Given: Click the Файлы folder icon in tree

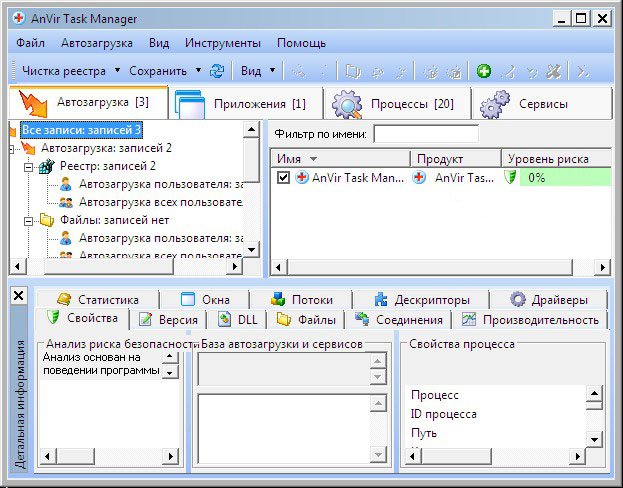Looking at the screenshot, I should click(47, 220).
